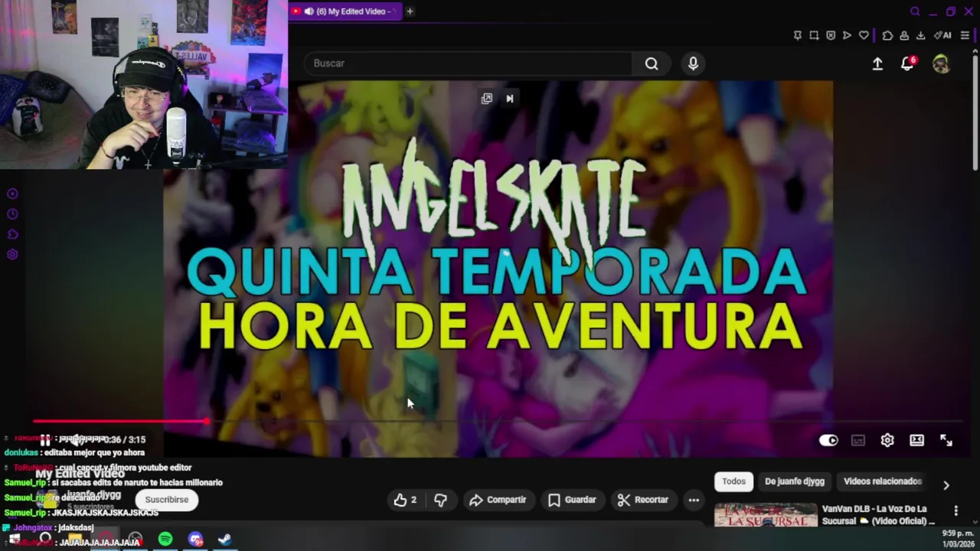Like the video with thumbs up

[405, 500]
